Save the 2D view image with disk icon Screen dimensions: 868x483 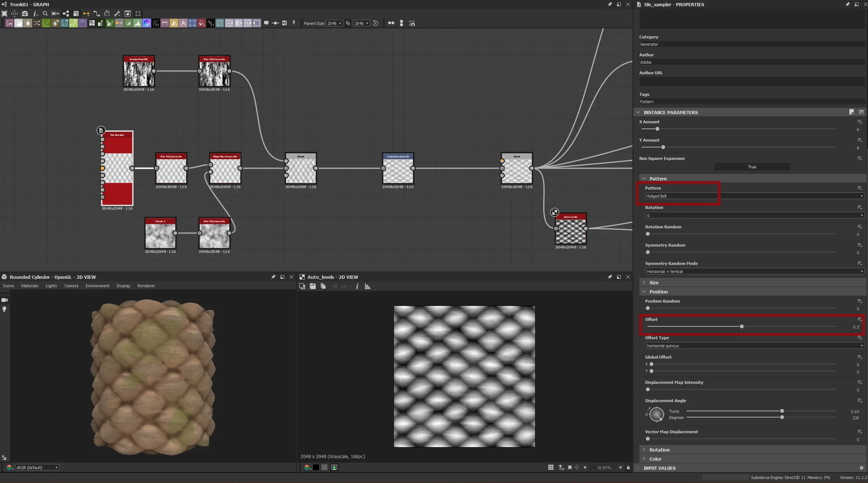(313, 286)
